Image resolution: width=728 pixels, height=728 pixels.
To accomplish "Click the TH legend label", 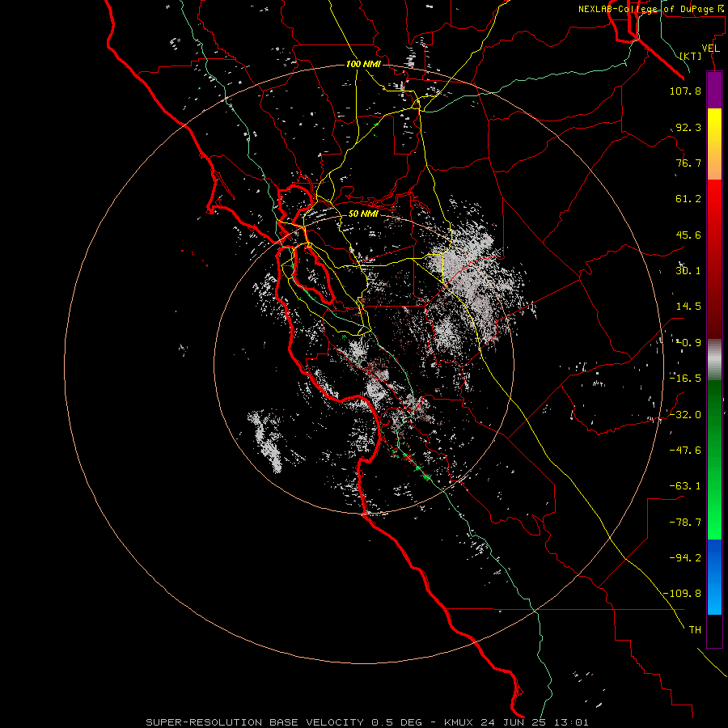I will point(695,630).
